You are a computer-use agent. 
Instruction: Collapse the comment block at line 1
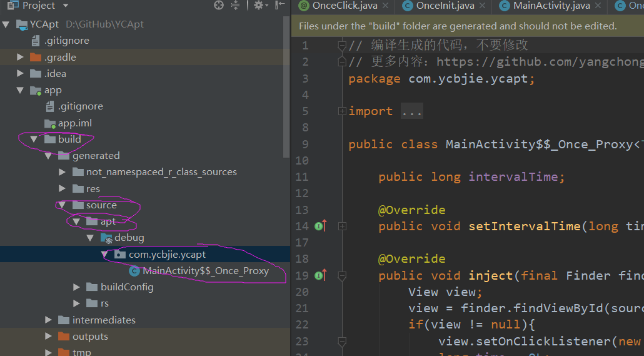point(342,45)
